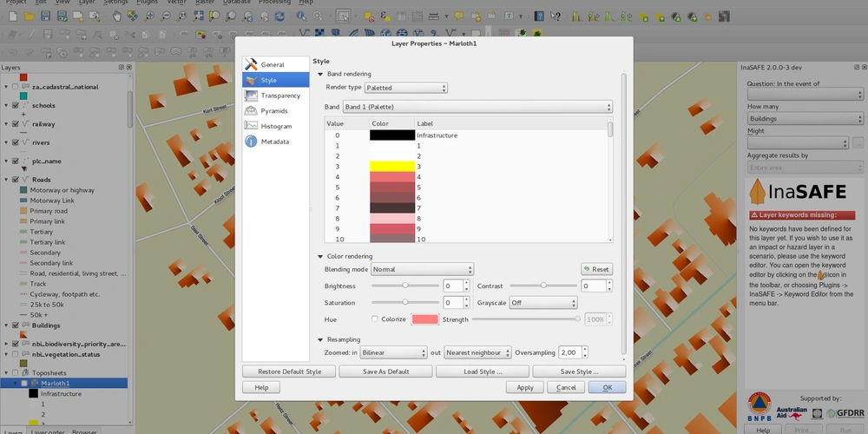The image size is (868, 434).
Task: Collapse the Roads layer tree
Action: click(7, 180)
